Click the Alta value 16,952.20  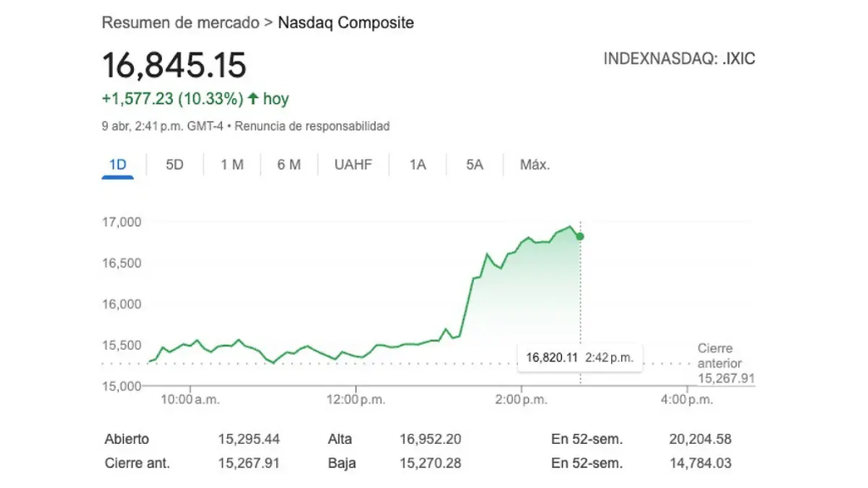pyautogui.click(x=431, y=439)
